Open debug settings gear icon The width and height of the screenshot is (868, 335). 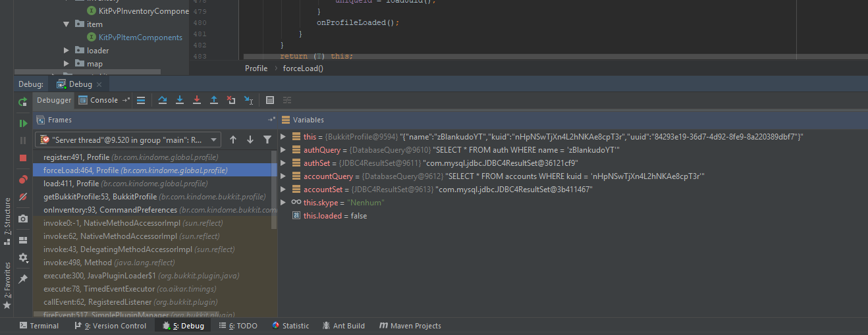[23, 257]
